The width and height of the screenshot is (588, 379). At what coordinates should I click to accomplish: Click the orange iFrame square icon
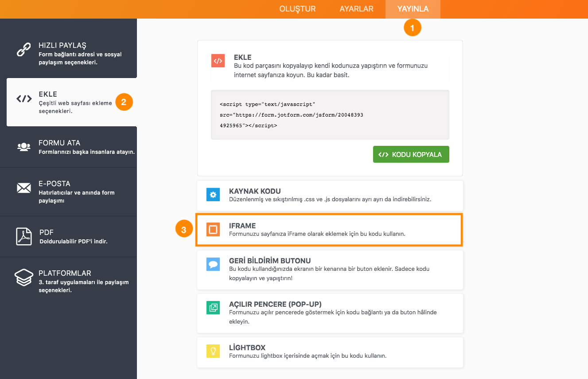tap(213, 230)
